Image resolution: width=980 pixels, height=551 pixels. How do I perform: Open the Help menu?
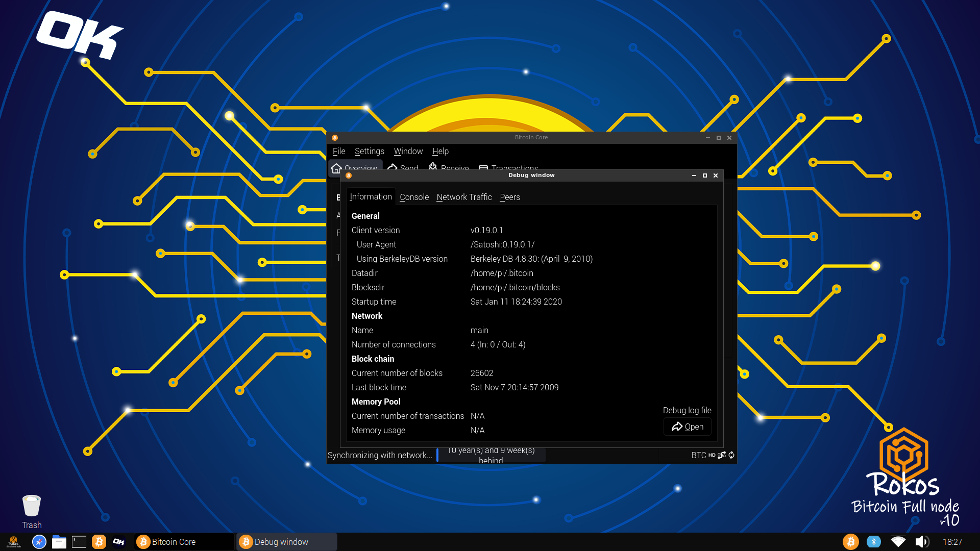click(440, 151)
